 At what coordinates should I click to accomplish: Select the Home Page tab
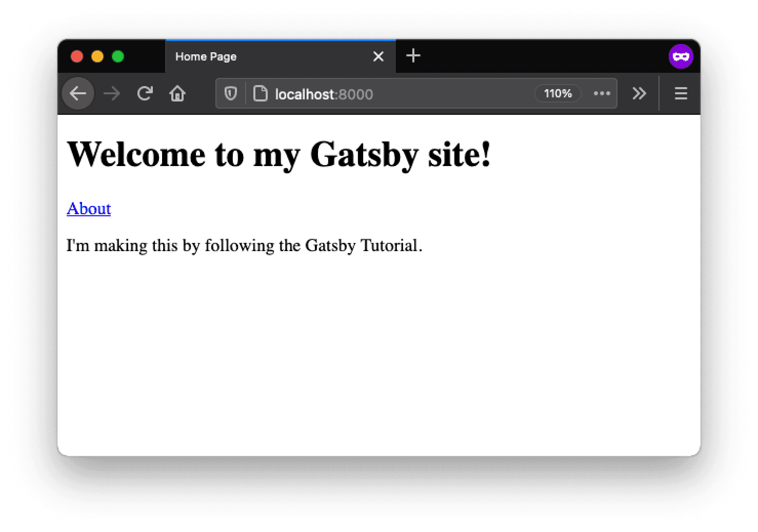(256, 56)
